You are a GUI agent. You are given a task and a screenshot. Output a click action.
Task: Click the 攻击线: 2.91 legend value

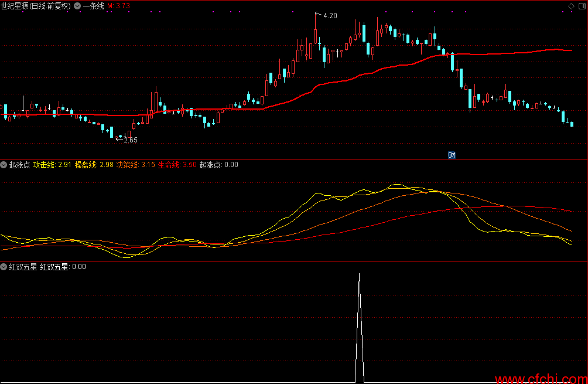(52, 165)
